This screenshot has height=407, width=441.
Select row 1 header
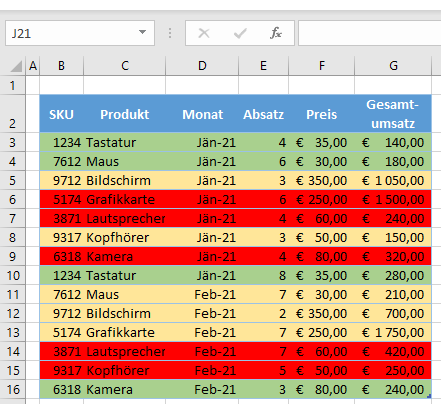pyautogui.click(x=13, y=85)
